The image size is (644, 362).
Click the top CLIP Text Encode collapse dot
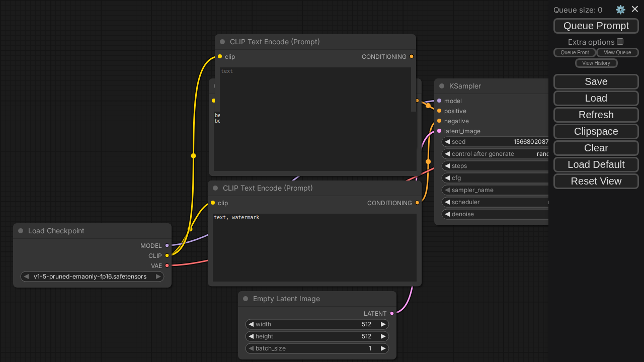pyautogui.click(x=222, y=42)
